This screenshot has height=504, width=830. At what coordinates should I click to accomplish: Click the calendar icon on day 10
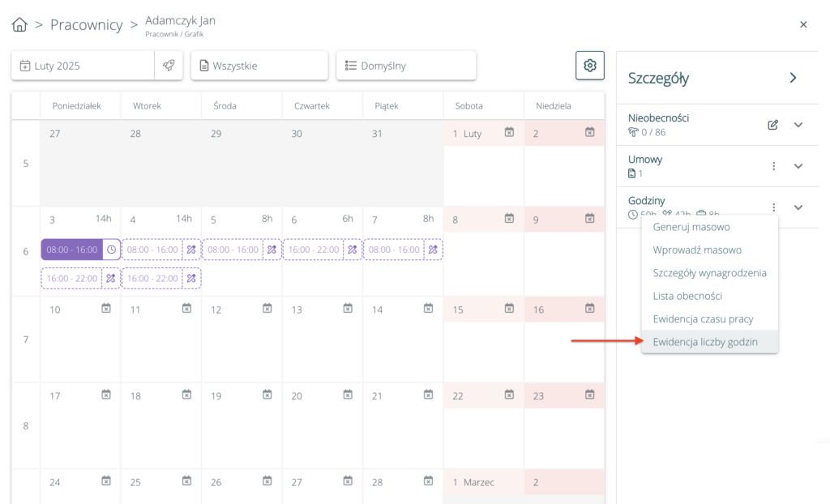tap(106, 308)
